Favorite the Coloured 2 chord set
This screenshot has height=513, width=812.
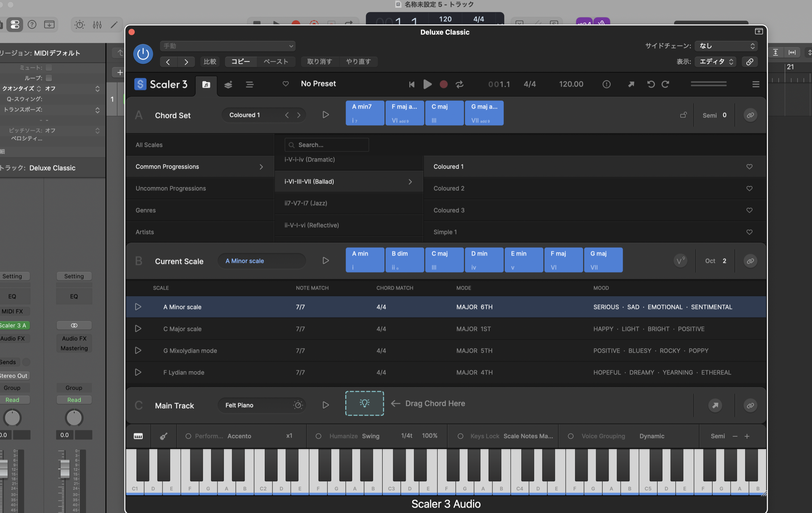coord(749,189)
